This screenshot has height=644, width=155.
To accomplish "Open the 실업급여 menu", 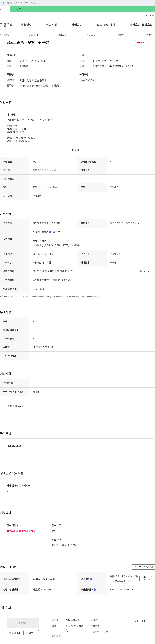I will click(x=77, y=25).
